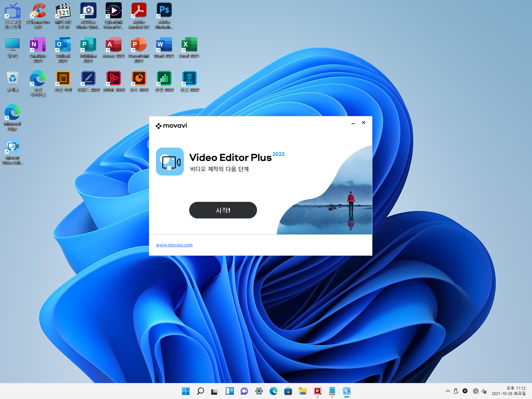The height and width of the screenshot is (399, 532).
Task: Click the Video Editor Plus app logo
Action: click(x=170, y=162)
